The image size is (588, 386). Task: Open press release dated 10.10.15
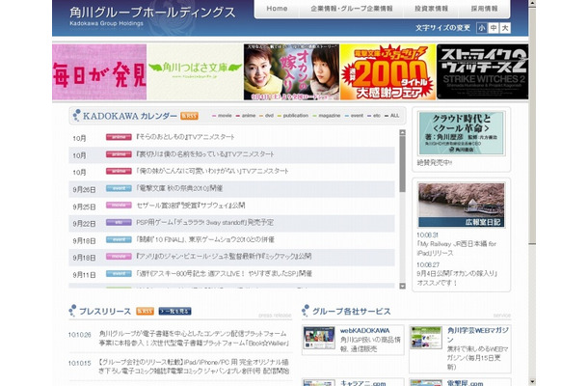(x=194, y=367)
